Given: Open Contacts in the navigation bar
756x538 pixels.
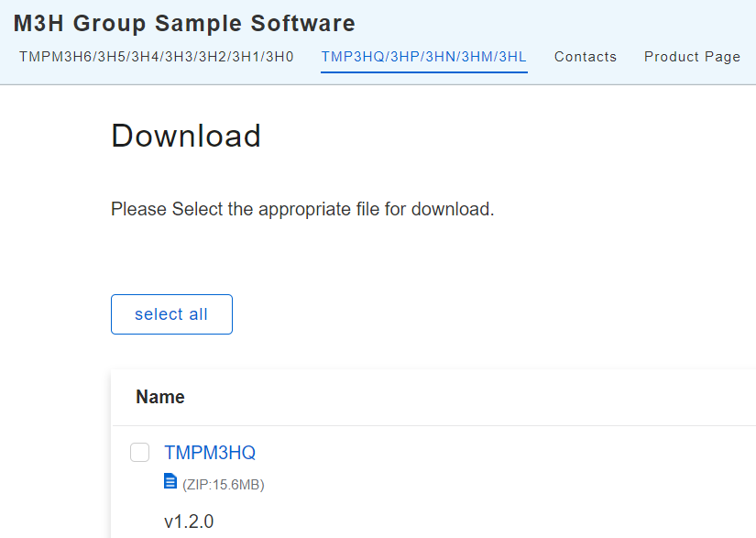Looking at the screenshot, I should [x=585, y=57].
